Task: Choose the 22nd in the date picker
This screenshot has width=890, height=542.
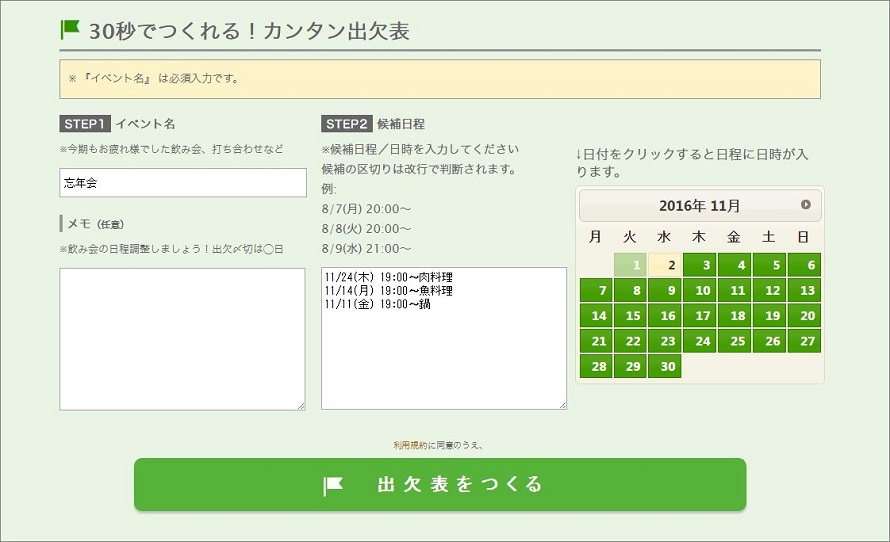Action: click(x=630, y=341)
